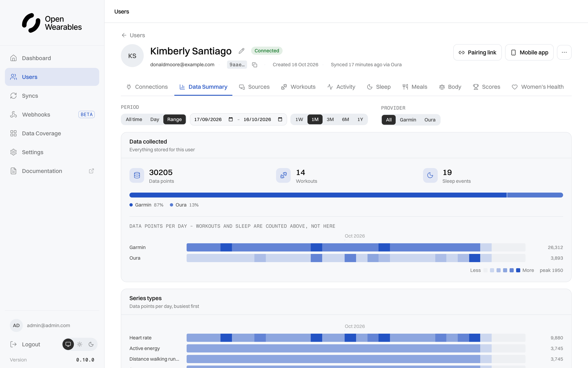Switch to the Workouts tab
The image size is (588, 368).
(298, 87)
